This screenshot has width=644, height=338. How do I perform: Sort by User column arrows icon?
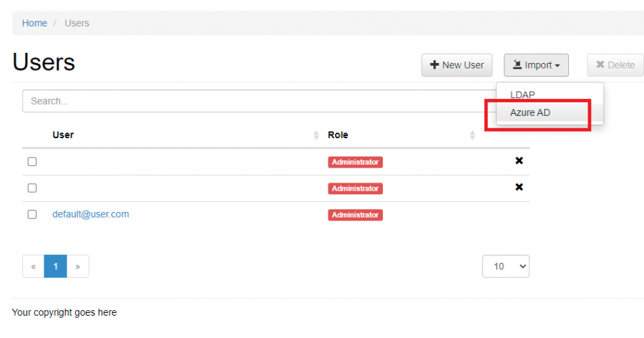click(x=316, y=135)
